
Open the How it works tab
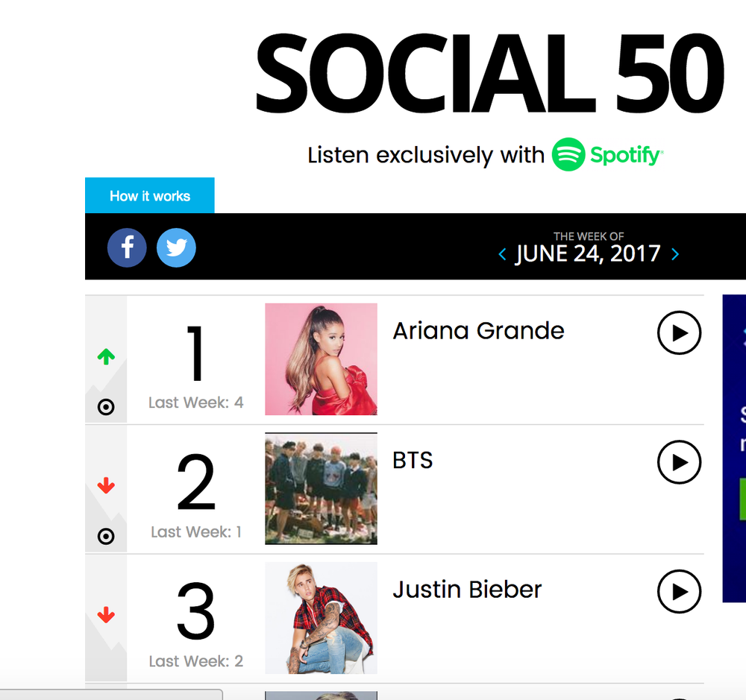click(x=150, y=195)
